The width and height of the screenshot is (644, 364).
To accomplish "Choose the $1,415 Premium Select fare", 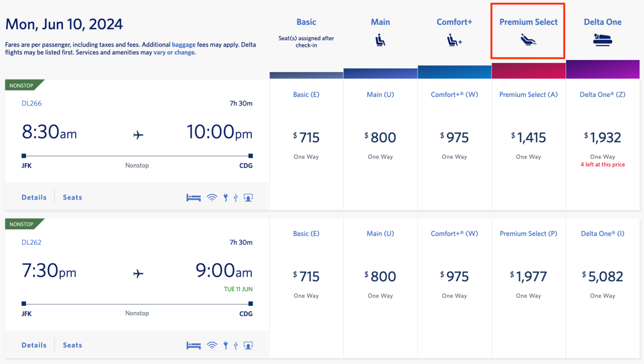I will pos(529,138).
